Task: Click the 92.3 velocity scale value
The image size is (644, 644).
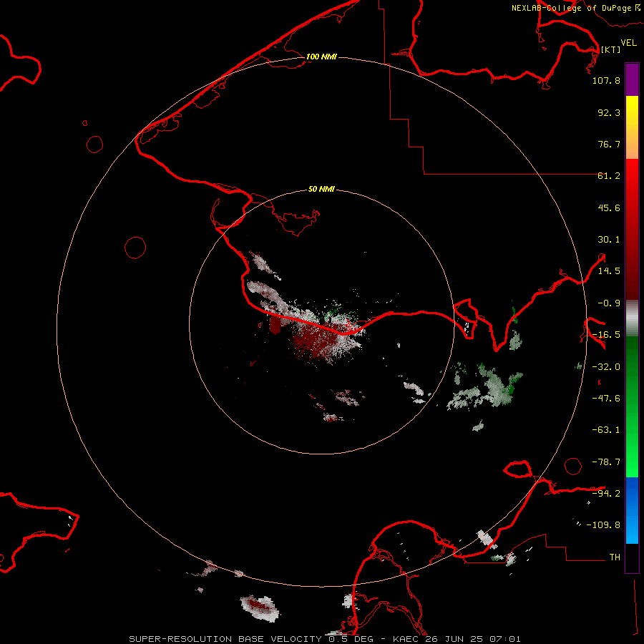Action: 609,112
